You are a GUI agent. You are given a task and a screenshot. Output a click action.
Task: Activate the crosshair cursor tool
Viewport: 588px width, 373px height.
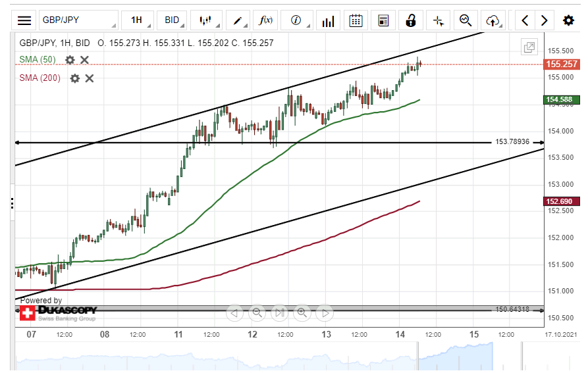coord(439,20)
